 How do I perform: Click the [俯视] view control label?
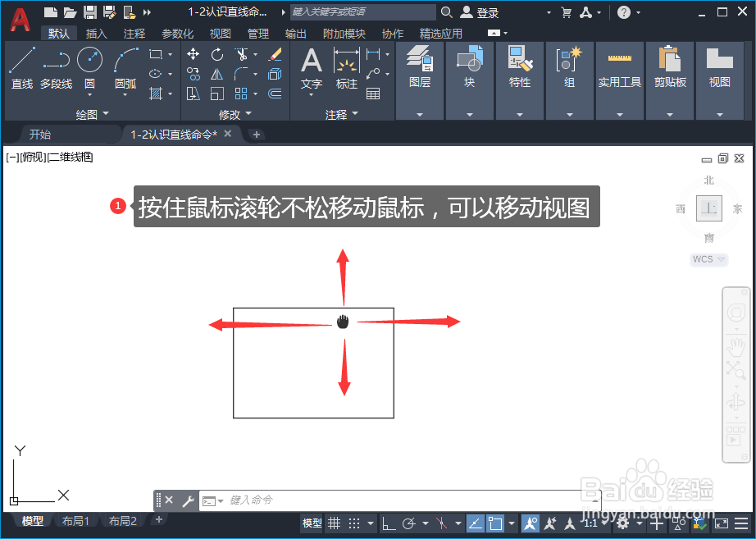(x=34, y=157)
